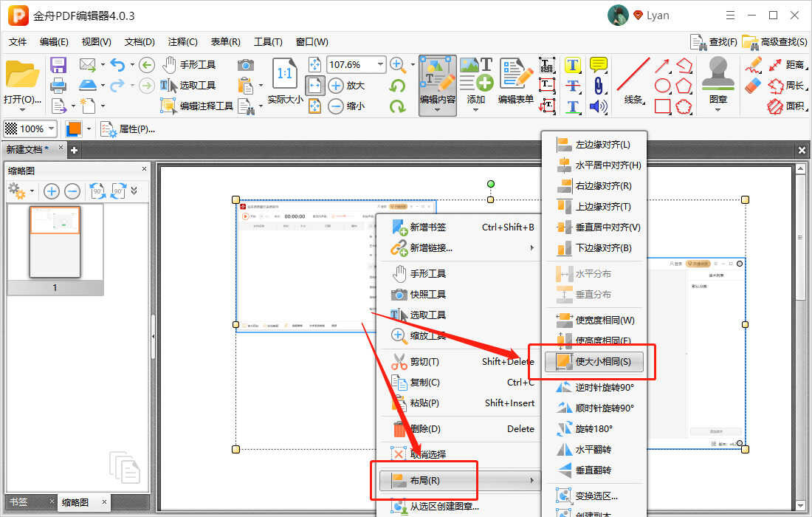Open the 100% opacity dropdown
The width and height of the screenshot is (812, 517).
point(51,129)
